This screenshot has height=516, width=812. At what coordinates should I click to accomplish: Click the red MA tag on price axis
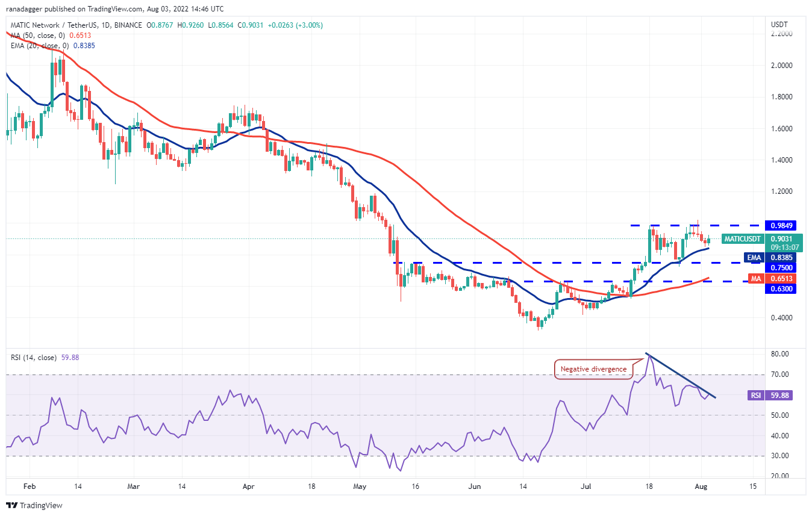point(755,278)
